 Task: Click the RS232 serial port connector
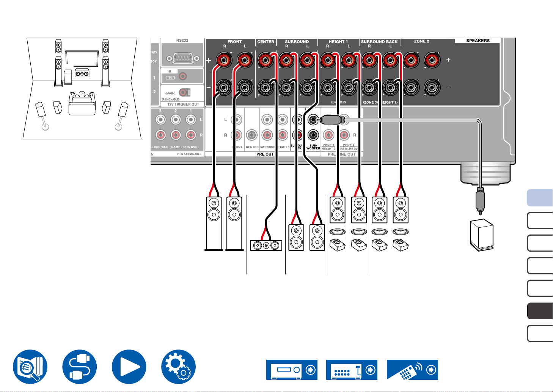click(x=182, y=58)
